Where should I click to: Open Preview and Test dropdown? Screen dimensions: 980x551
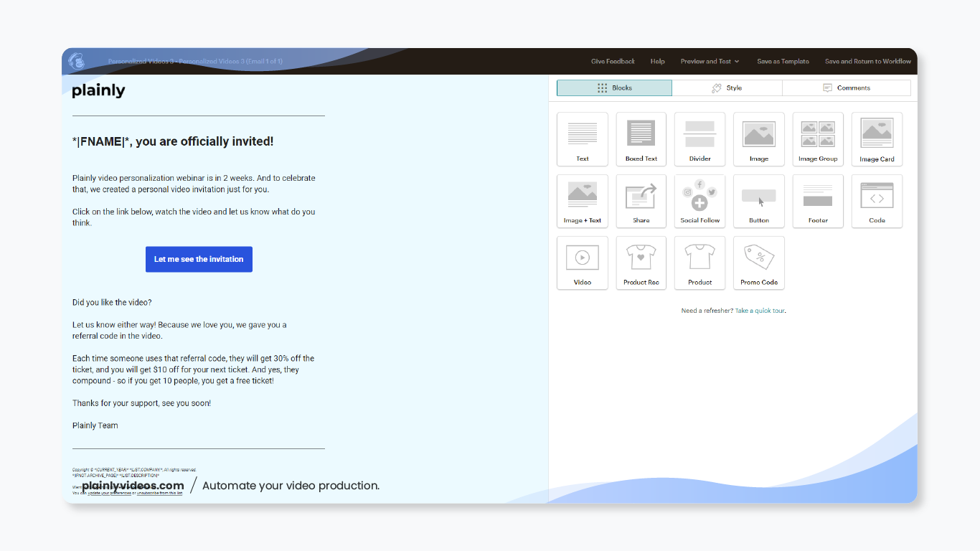point(710,62)
